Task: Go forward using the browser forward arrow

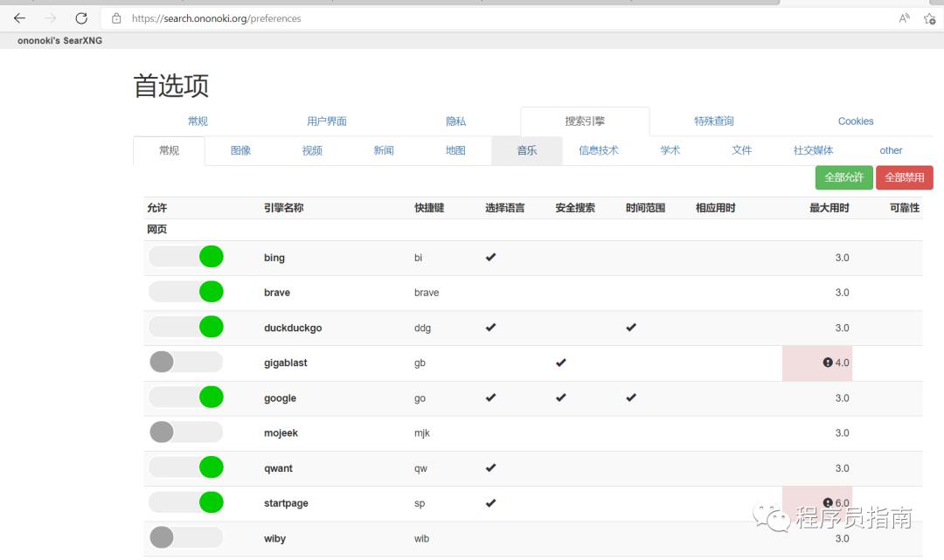Action: [51, 18]
